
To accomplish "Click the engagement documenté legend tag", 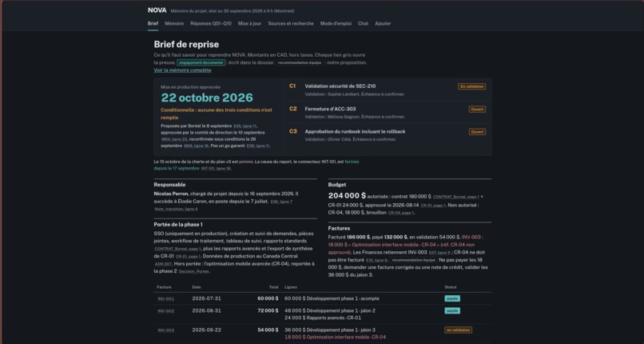I will 201,63.
